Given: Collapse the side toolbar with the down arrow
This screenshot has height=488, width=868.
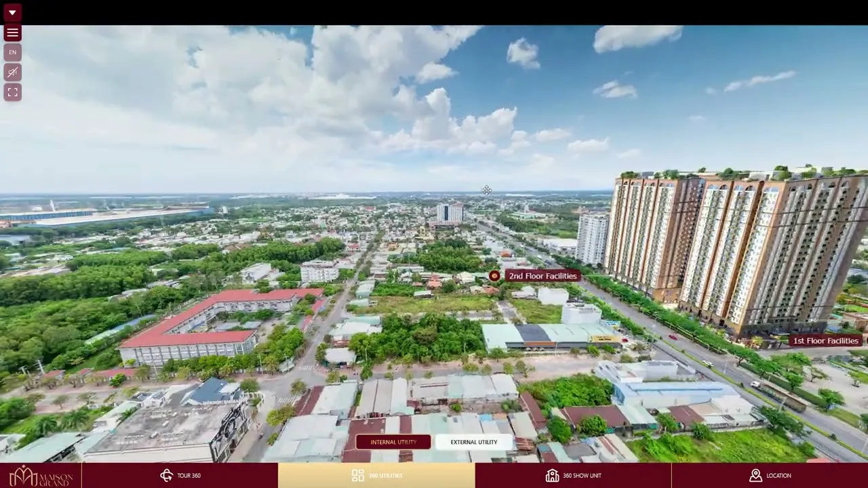Looking at the screenshot, I should click(x=12, y=12).
